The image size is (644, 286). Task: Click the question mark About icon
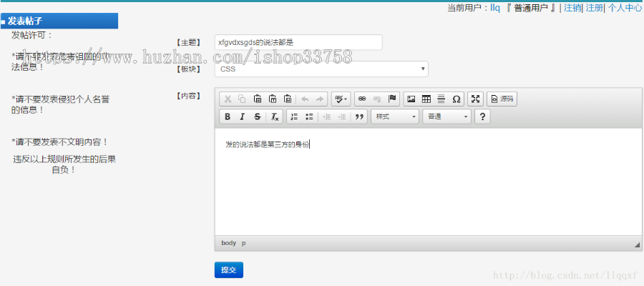point(482,117)
